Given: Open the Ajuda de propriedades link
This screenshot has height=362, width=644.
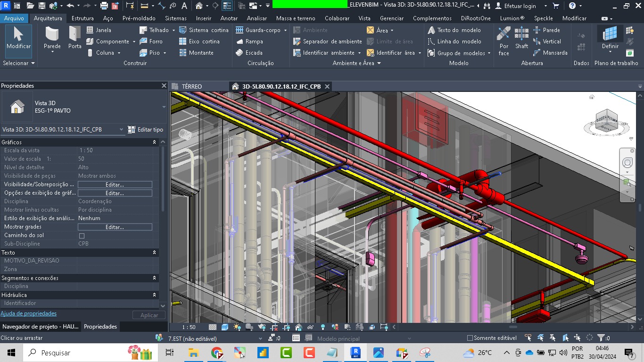Looking at the screenshot, I should click(28, 313).
